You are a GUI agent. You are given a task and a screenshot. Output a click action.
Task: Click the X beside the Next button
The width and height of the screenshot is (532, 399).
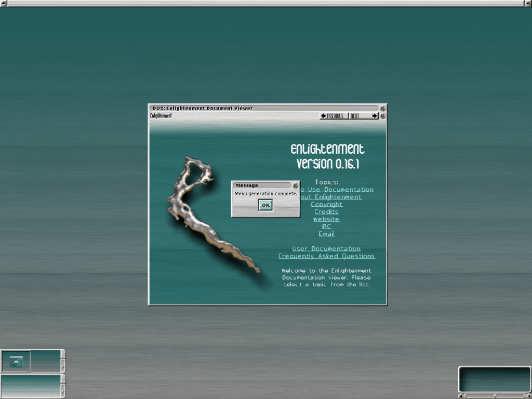point(383,116)
